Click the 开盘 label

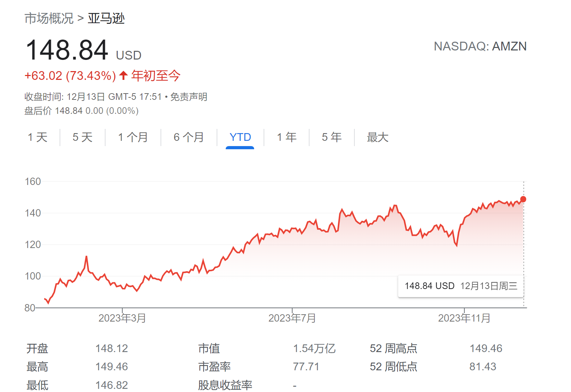click(x=37, y=349)
